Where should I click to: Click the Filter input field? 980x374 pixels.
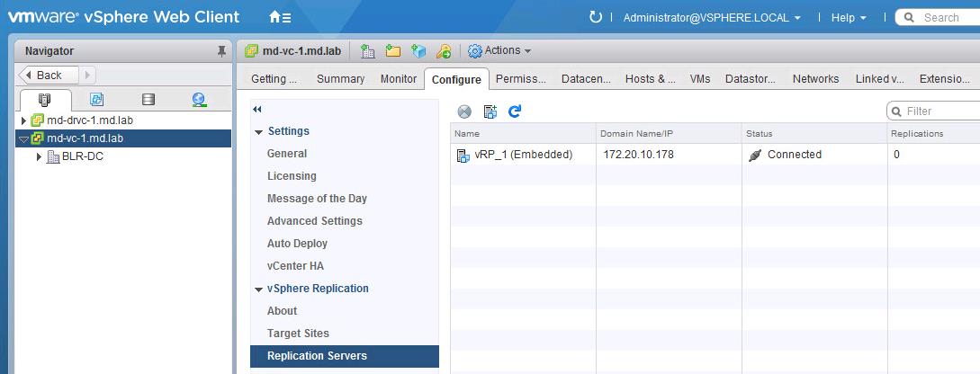pos(934,111)
